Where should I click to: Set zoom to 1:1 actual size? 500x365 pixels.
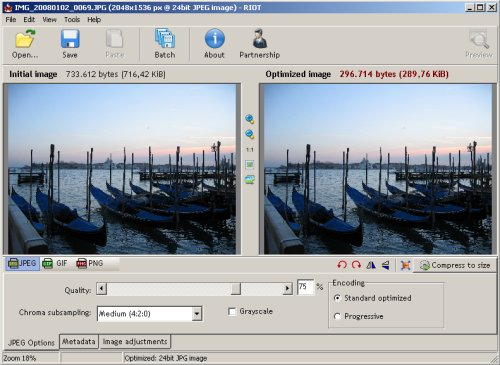pyautogui.click(x=250, y=150)
